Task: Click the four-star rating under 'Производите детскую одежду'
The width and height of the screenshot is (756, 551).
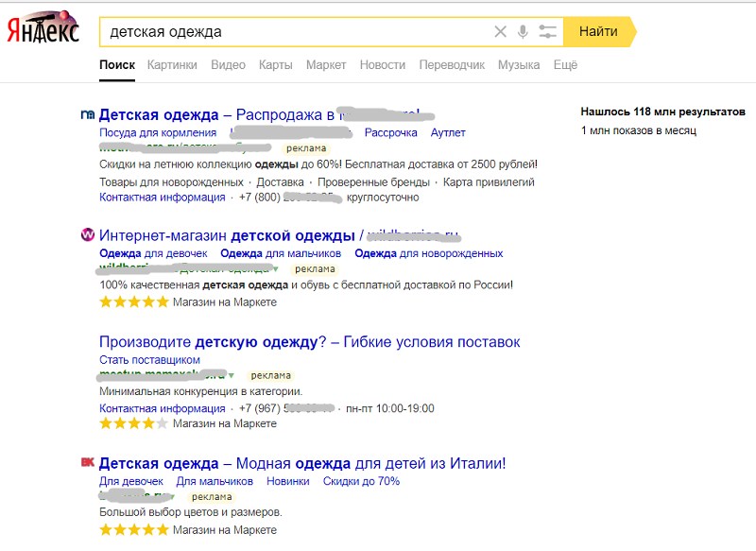Action: click(134, 423)
